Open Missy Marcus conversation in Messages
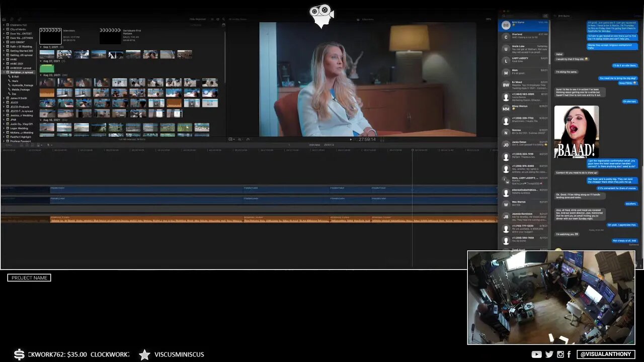644x362 pixels. point(524,109)
